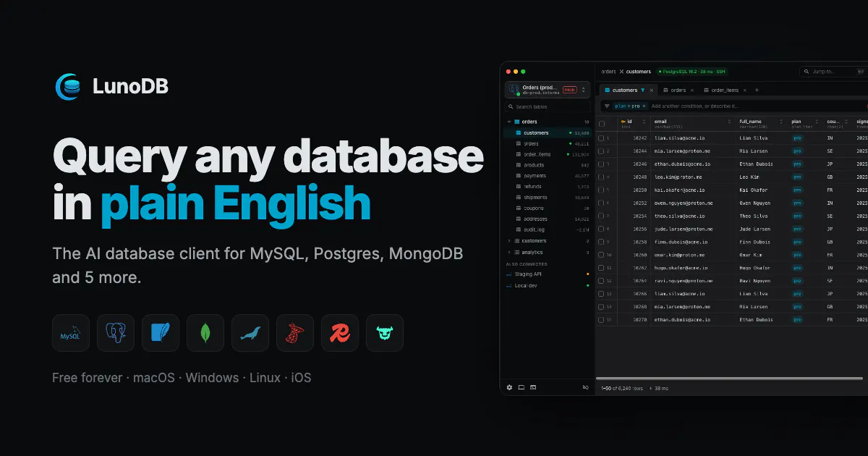Close the customers tab
This screenshot has height=456, width=868.
[x=651, y=90]
